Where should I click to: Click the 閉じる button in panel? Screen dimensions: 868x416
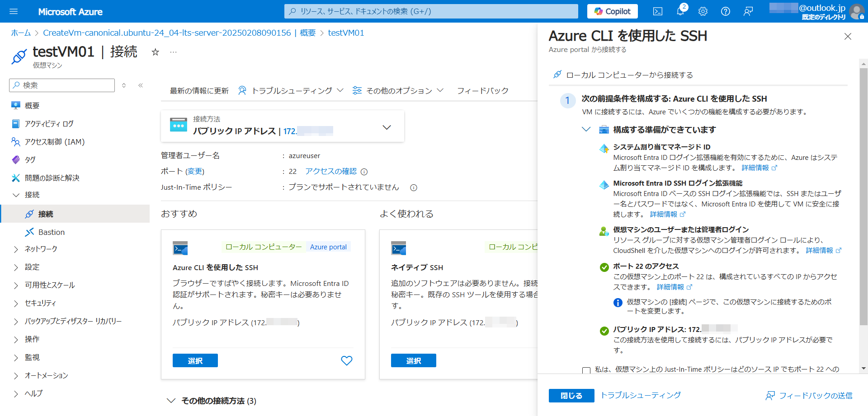(x=571, y=395)
